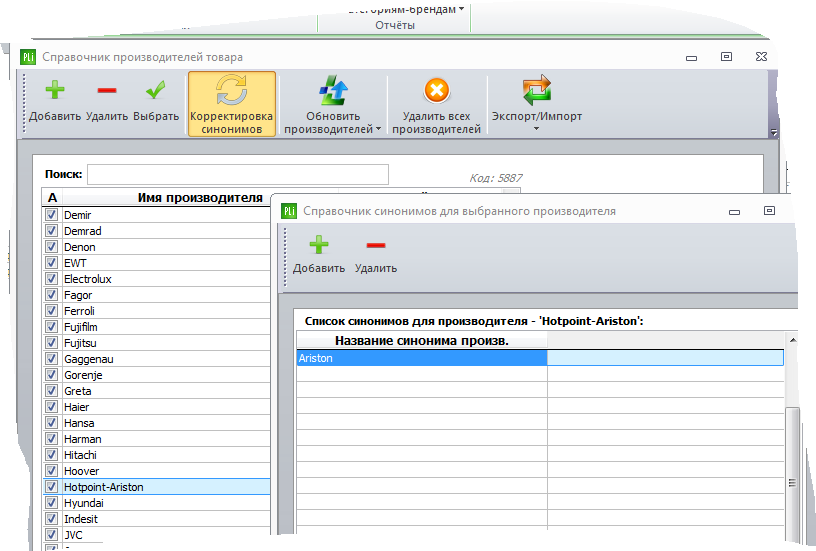The width and height of the screenshot is (816, 551).
Task: Select Harman row
Action: pyautogui.click(x=157, y=439)
